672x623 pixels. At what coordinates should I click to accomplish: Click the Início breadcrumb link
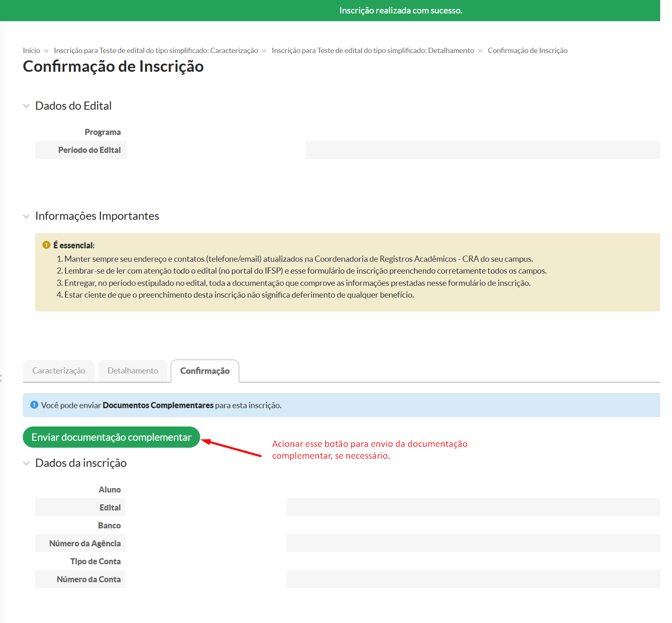pos(31,51)
